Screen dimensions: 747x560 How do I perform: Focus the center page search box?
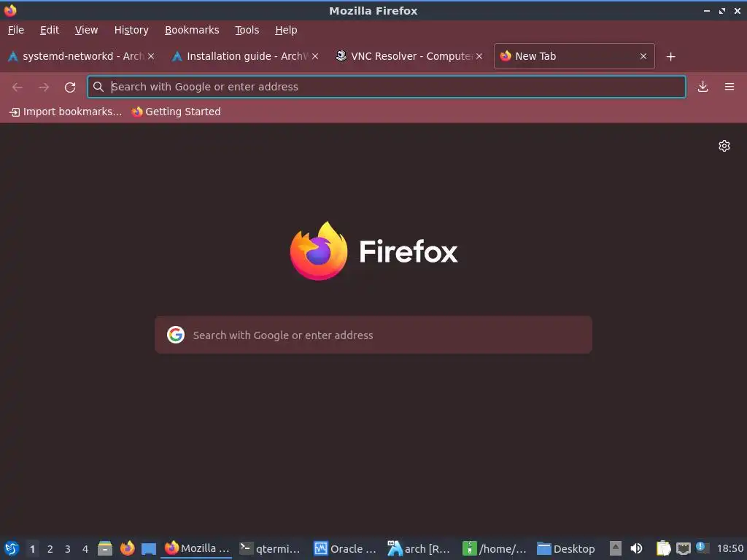click(x=373, y=335)
